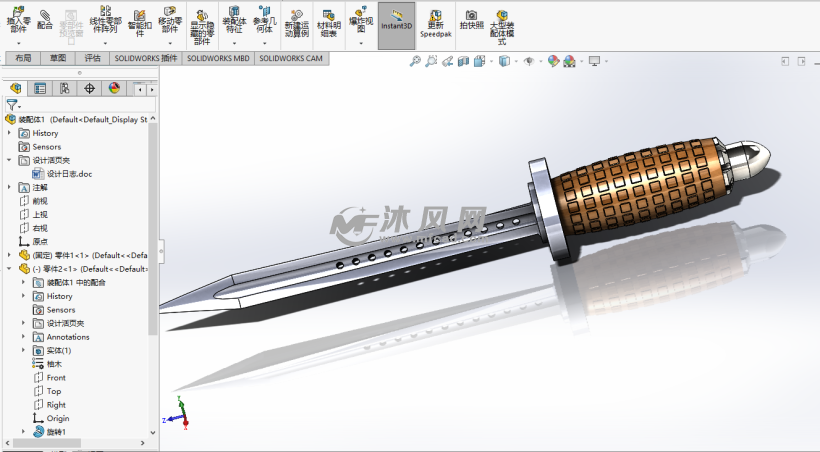Select the ConfigurationManager panel tab
This screenshot has width=820, height=452.
64,88
